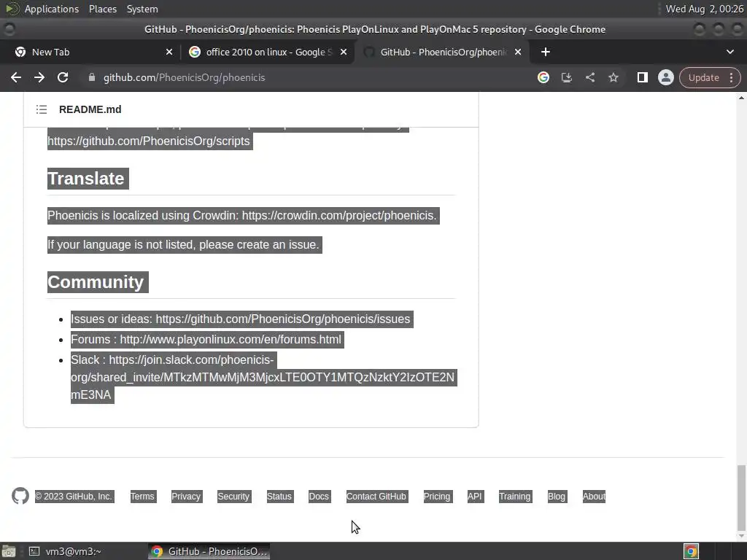The image size is (747, 560).
Task: Close the GitHub PhoenicisOrg tab
Action: click(x=518, y=52)
